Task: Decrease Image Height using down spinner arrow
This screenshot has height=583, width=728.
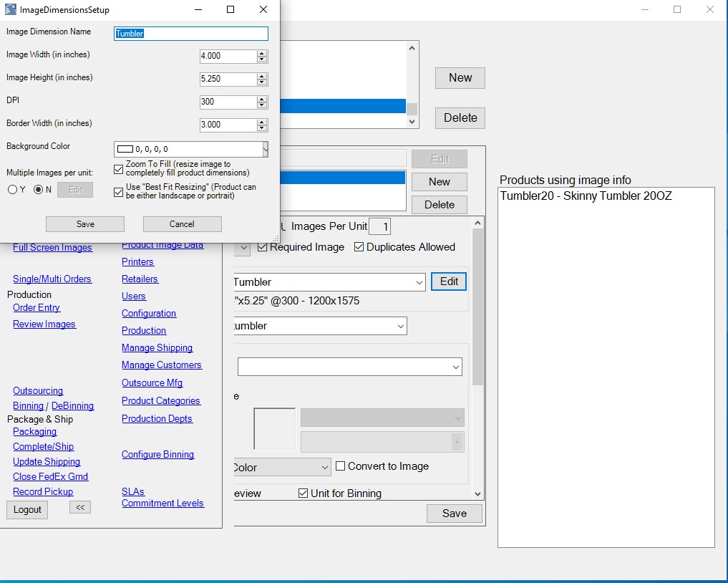Action: (262, 82)
